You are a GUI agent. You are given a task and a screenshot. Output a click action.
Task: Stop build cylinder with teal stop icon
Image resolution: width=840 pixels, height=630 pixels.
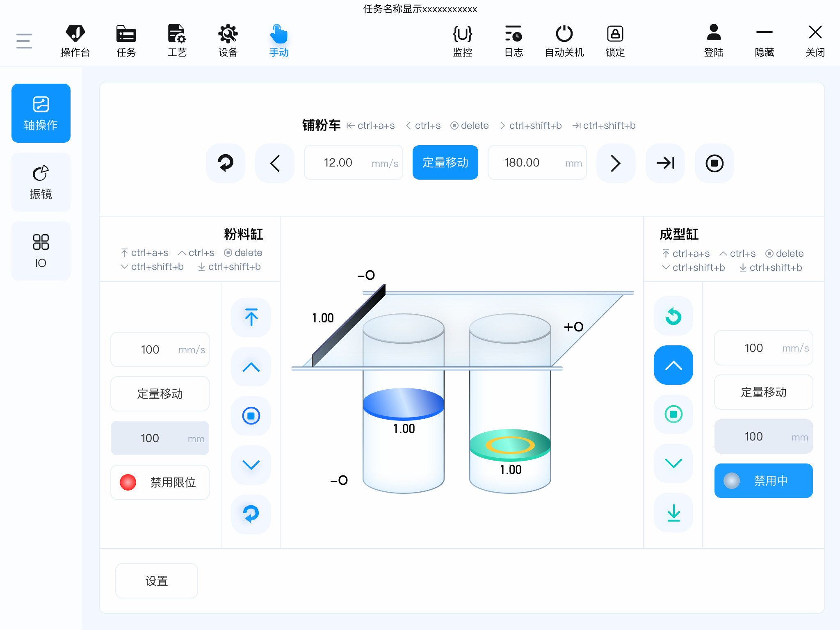click(x=673, y=414)
